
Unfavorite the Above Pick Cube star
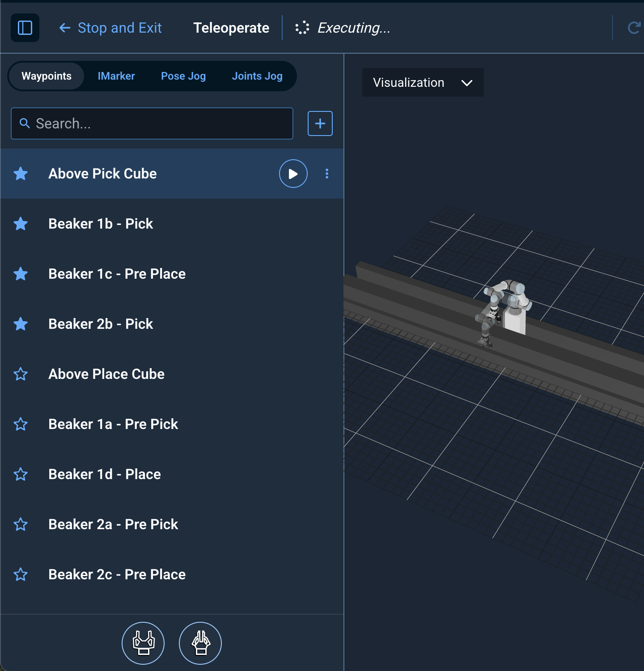pos(21,174)
